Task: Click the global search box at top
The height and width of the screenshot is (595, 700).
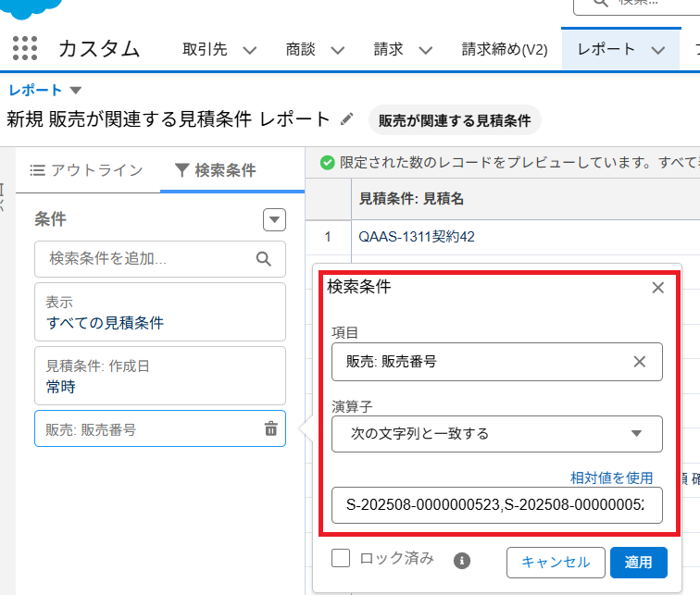Action: (637, 6)
